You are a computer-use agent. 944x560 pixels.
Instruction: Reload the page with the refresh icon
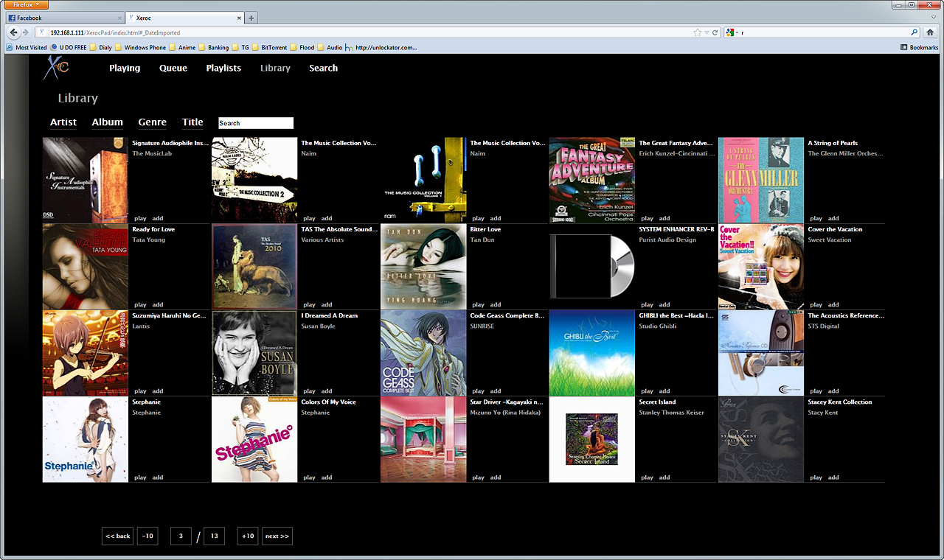point(715,32)
